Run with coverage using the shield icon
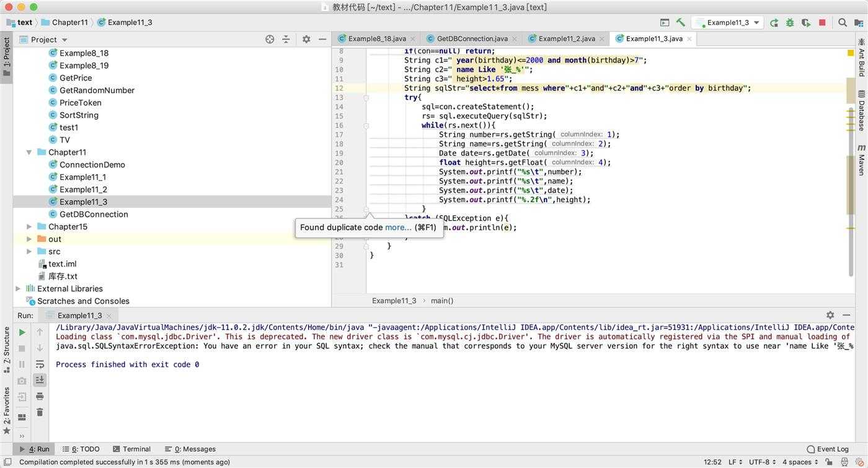Viewport: 868px width, 468px height. 806,22
